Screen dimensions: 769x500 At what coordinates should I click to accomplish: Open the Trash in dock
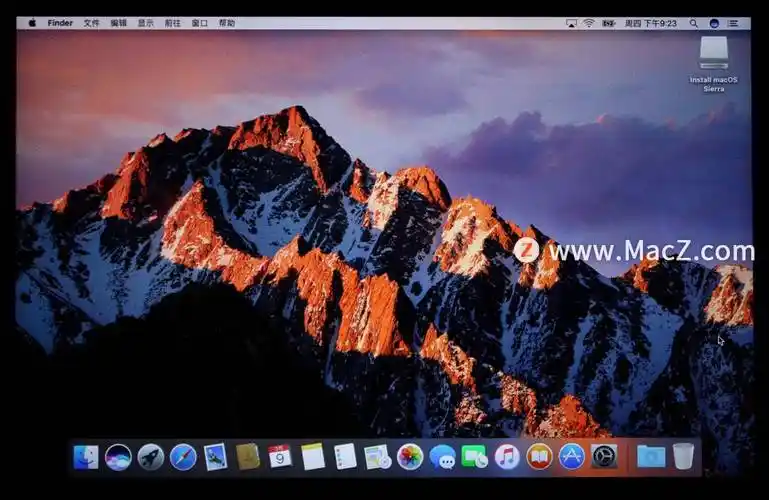(x=683, y=456)
